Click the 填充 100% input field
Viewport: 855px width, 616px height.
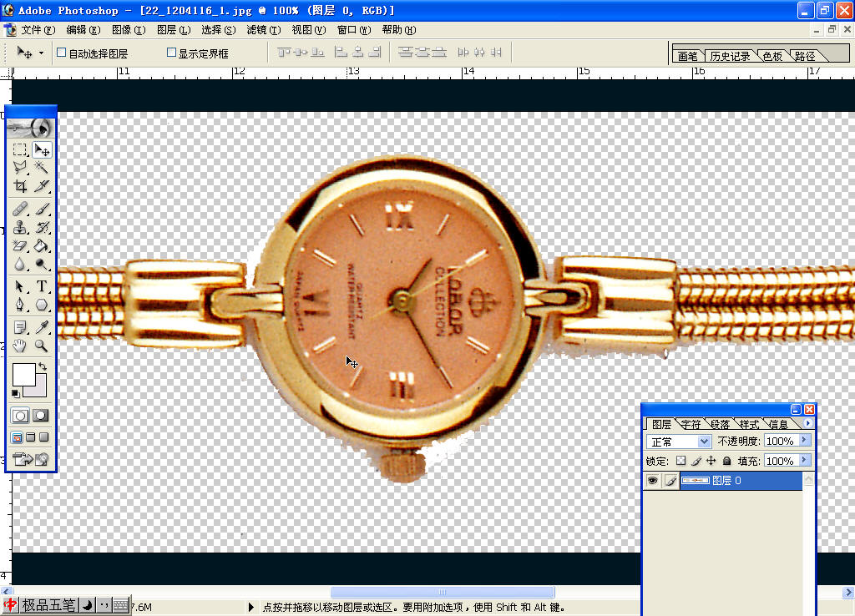[x=781, y=461]
